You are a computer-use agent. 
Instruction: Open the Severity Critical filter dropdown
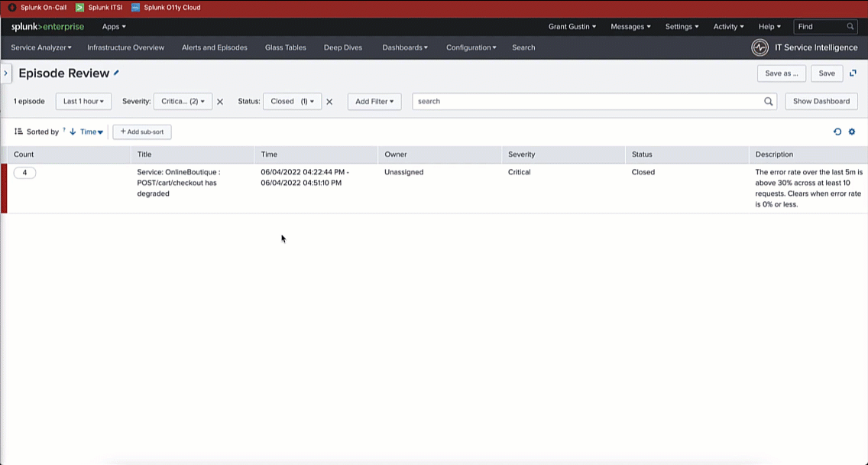[183, 101]
